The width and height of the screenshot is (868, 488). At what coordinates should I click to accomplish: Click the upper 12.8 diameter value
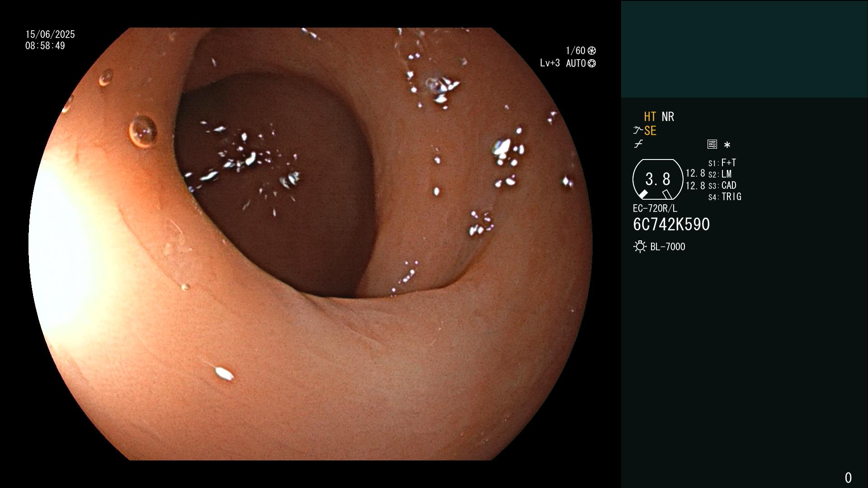tap(695, 173)
